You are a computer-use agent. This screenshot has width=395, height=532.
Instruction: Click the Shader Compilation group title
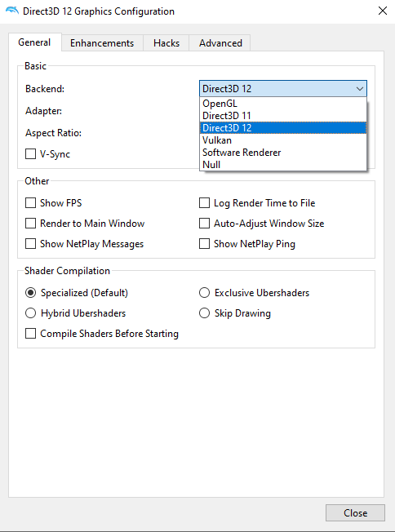tap(67, 271)
